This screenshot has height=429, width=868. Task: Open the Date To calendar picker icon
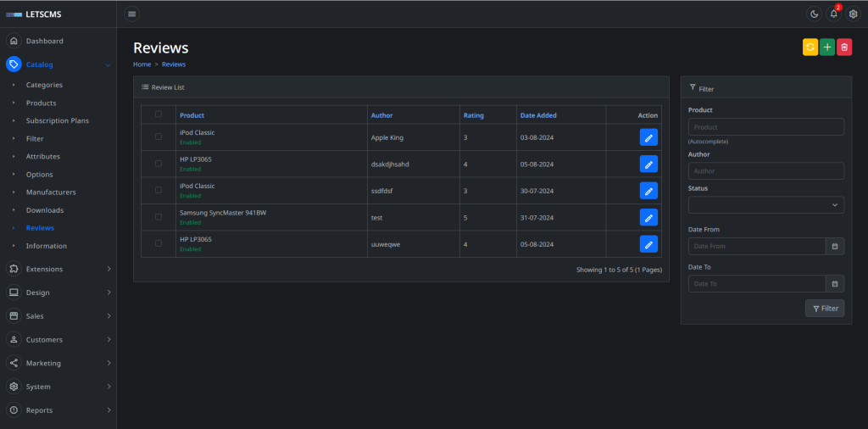835,284
